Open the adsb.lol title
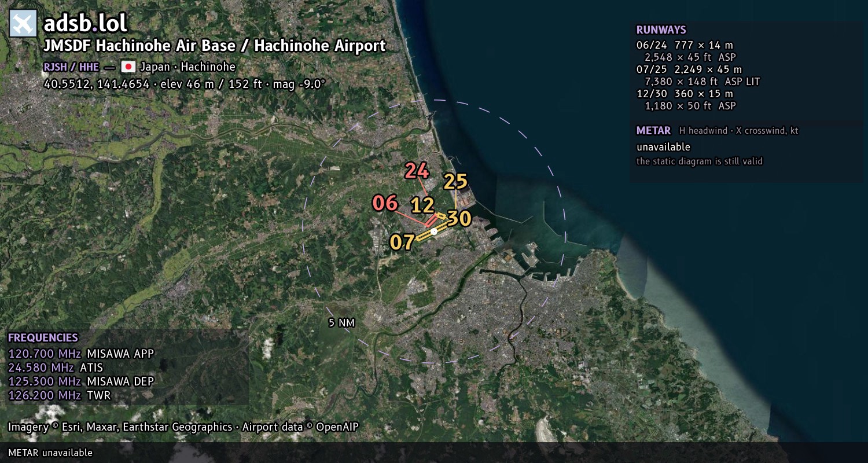Viewport: 868px width, 463px height. [85, 24]
